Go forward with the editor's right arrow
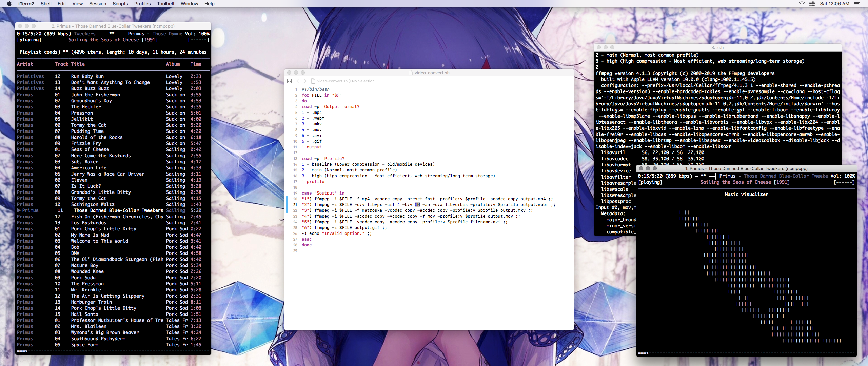Viewport: 868px width, 366px height. click(305, 81)
